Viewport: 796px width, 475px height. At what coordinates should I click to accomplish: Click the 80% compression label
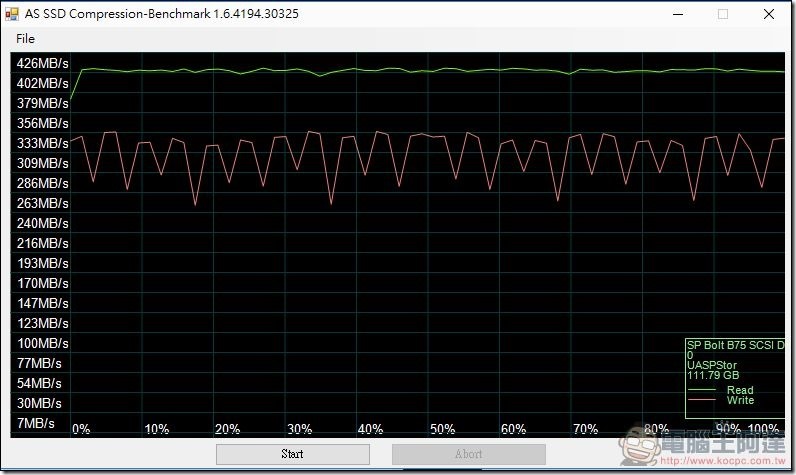pyautogui.click(x=656, y=429)
